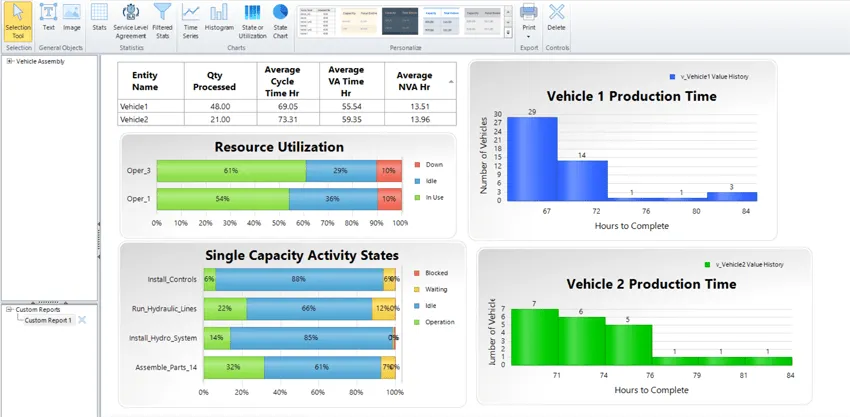Expand the Personalize style gallery
Image resolution: width=850 pixels, height=417 pixels.
click(508, 33)
